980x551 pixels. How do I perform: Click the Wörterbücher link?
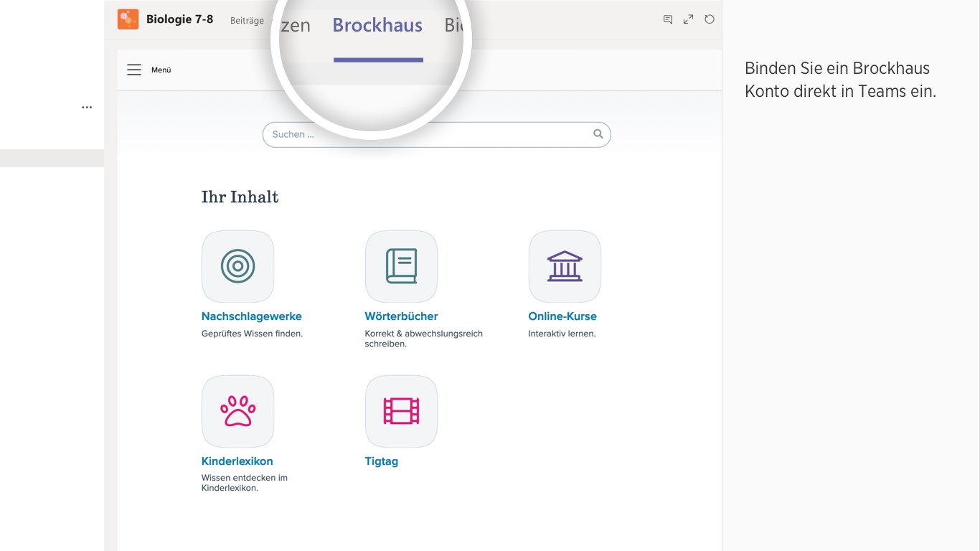pos(401,316)
